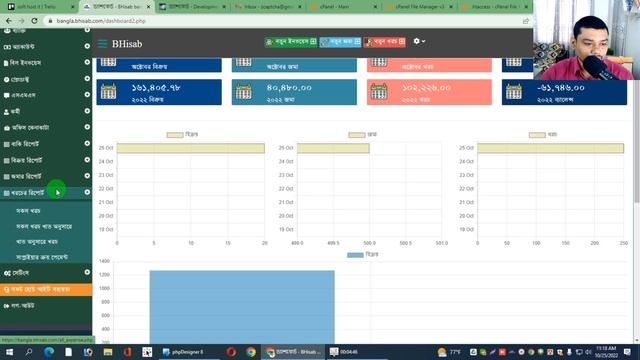640x360 pixels.
Task: Click calendar icon on -৬১,৭৪৬.০০ balance card
Action: pyautogui.click(x=514, y=92)
